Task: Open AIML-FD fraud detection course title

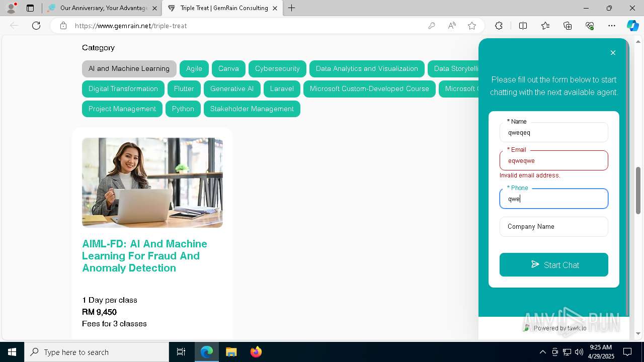Action: tap(145, 256)
